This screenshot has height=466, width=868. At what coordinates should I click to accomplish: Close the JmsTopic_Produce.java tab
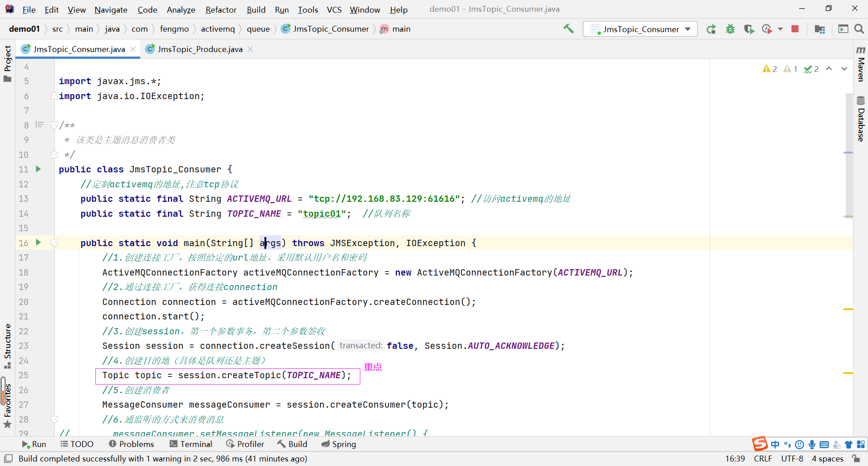click(x=250, y=49)
